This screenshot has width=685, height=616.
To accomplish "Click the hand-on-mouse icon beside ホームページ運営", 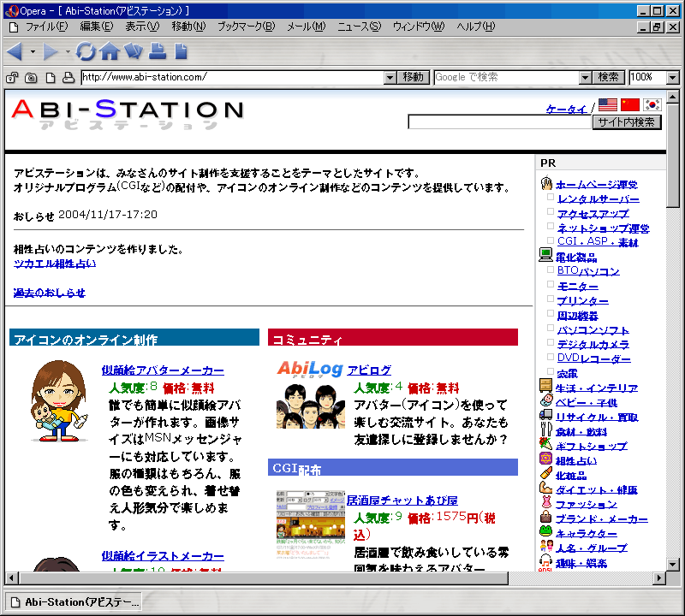I will 546,183.
